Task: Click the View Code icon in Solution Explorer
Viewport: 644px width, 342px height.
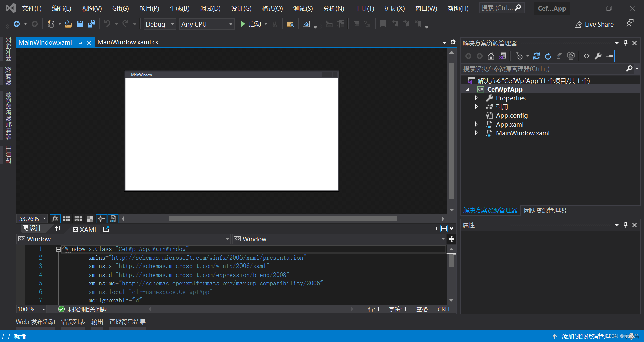Action: pyautogui.click(x=586, y=56)
